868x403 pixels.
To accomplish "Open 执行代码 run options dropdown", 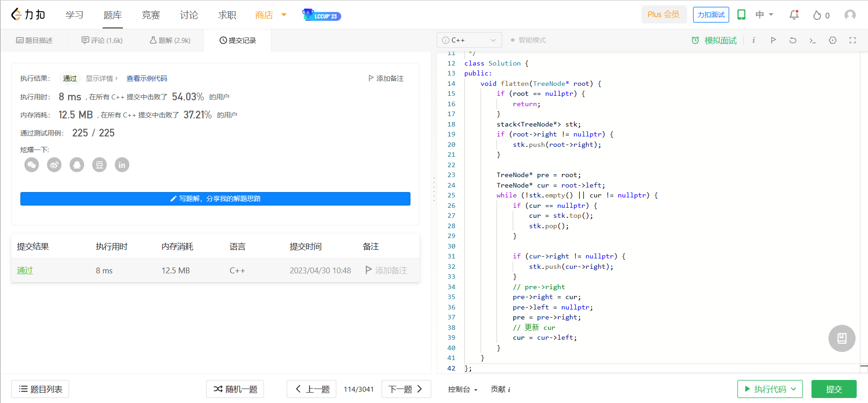I will coord(793,389).
